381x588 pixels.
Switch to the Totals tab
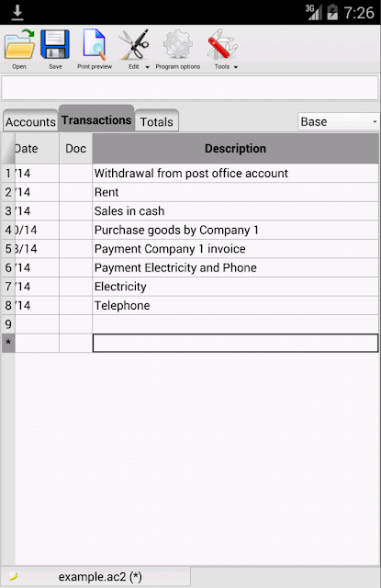click(x=157, y=121)
